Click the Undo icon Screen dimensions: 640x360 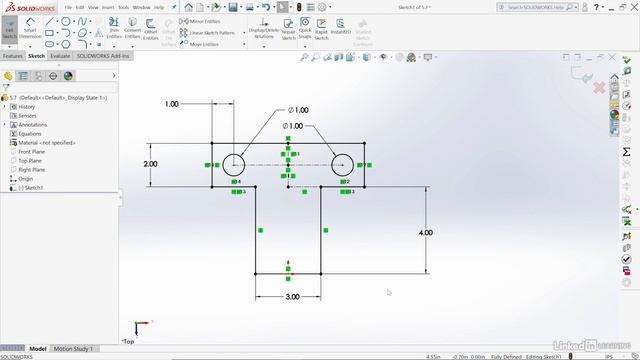click(x=266, y=7)
